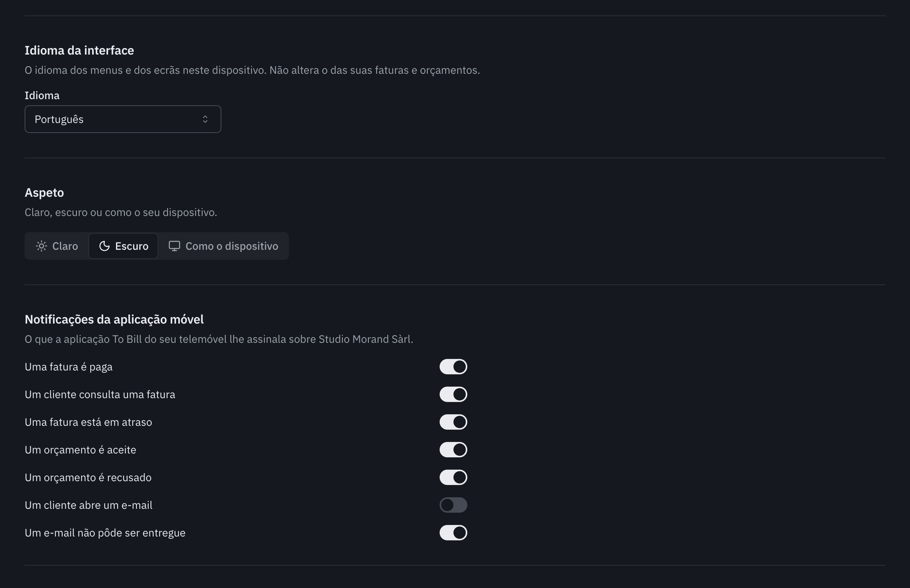
Task: Click the monitor icon for device theme
Action: point(174,246)
